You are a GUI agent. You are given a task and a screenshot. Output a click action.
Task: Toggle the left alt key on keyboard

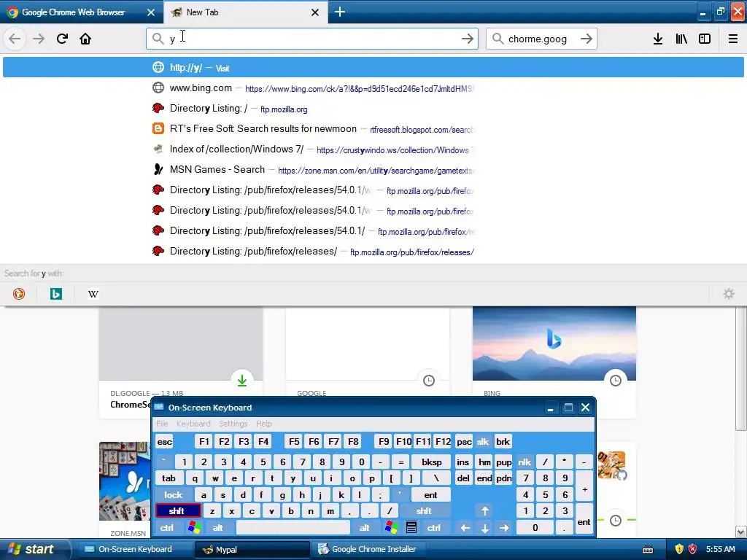point(217,528)
